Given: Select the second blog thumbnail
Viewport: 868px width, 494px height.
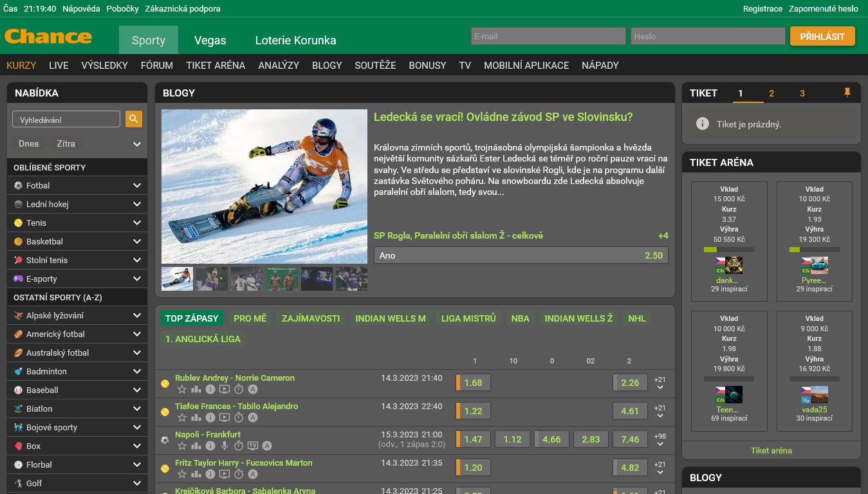Looking at the screenshot, I should tap(212, 279).
